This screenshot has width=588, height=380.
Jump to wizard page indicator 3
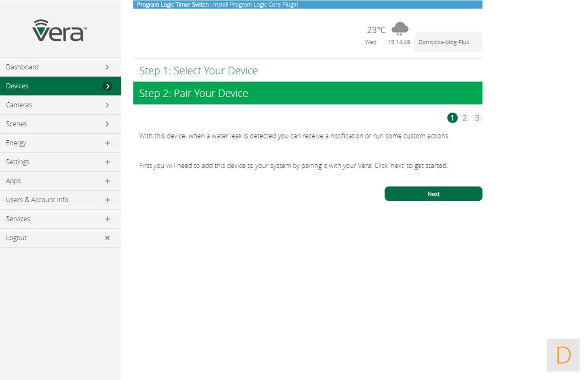(477, 118)
